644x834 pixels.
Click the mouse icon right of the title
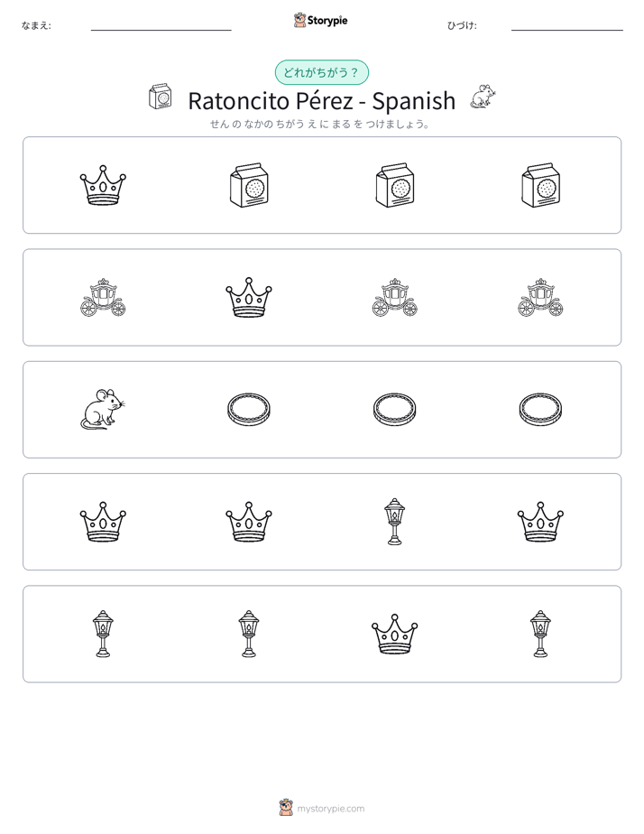point(483,97)
